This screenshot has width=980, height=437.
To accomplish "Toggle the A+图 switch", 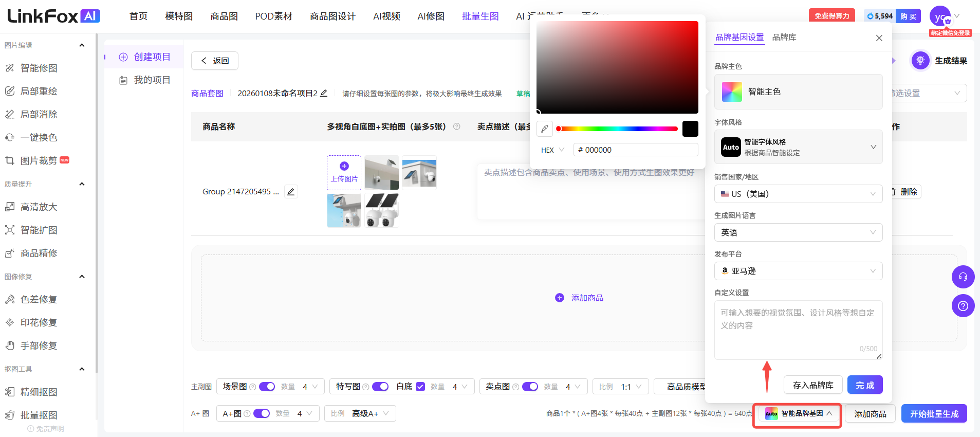I will click(262, 413).
